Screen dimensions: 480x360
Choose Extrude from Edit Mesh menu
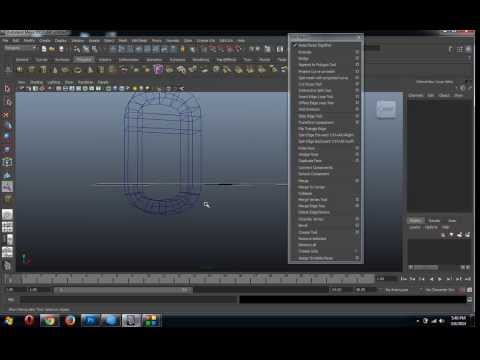(x=305, y=52)
